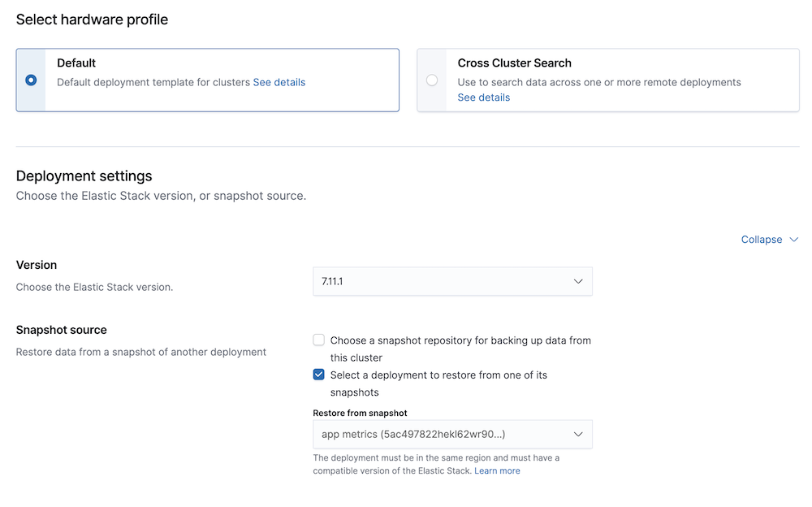Click the chevron on the version selector
Viewport: 812px width, 507px height.
point(578,280)
